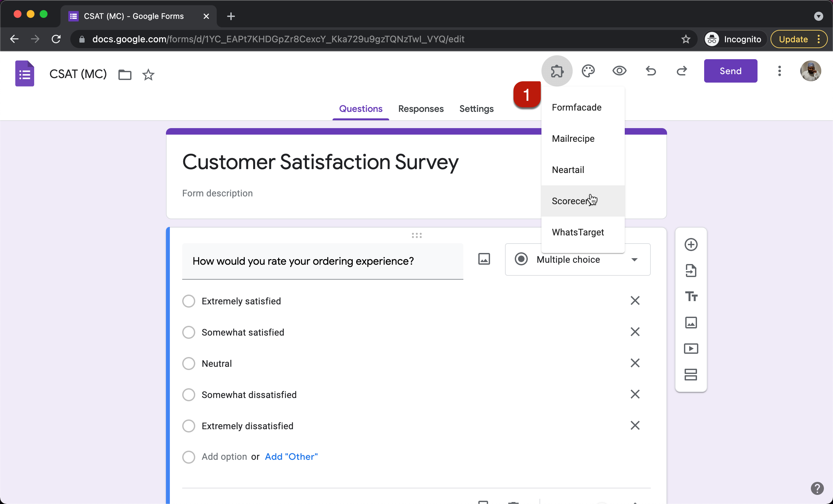Click the Add "Other" link
The width and height of the screenshot is (833, 504).
(x=291, y=457)
